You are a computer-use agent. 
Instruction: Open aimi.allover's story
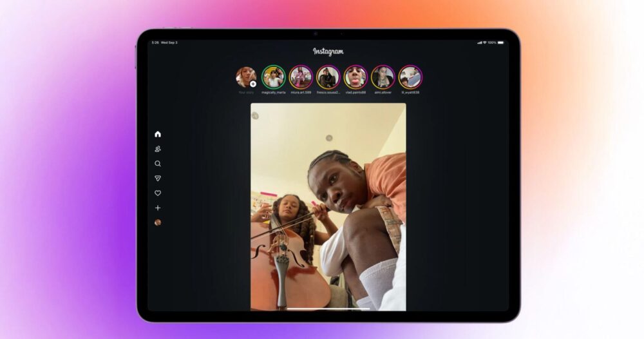tap(383, 77)
